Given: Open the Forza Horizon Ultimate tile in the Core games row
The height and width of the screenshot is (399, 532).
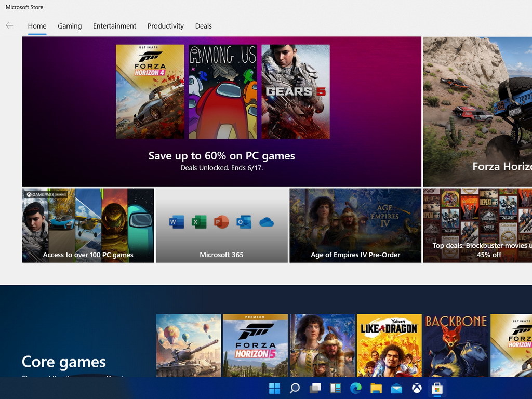Looking at the screenshot, I should 511,345.
